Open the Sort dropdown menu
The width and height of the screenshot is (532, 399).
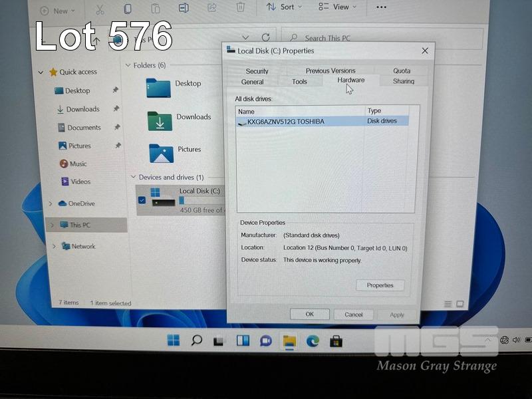tap(284, 7)
